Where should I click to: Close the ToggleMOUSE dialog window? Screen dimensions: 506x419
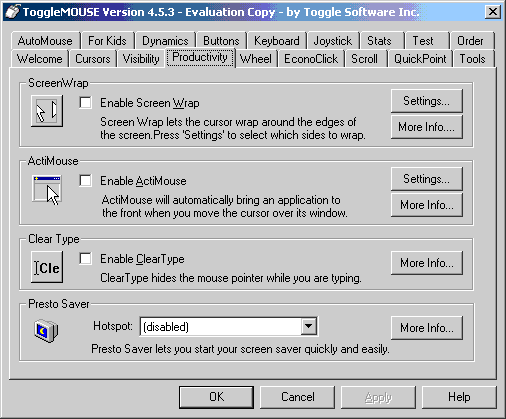point(493,12)
